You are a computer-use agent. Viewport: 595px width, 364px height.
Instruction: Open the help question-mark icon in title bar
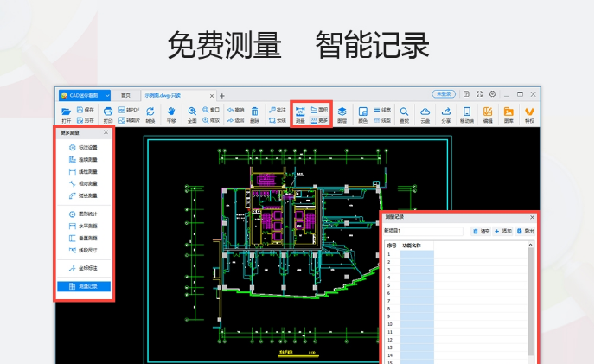pos(466,93)
